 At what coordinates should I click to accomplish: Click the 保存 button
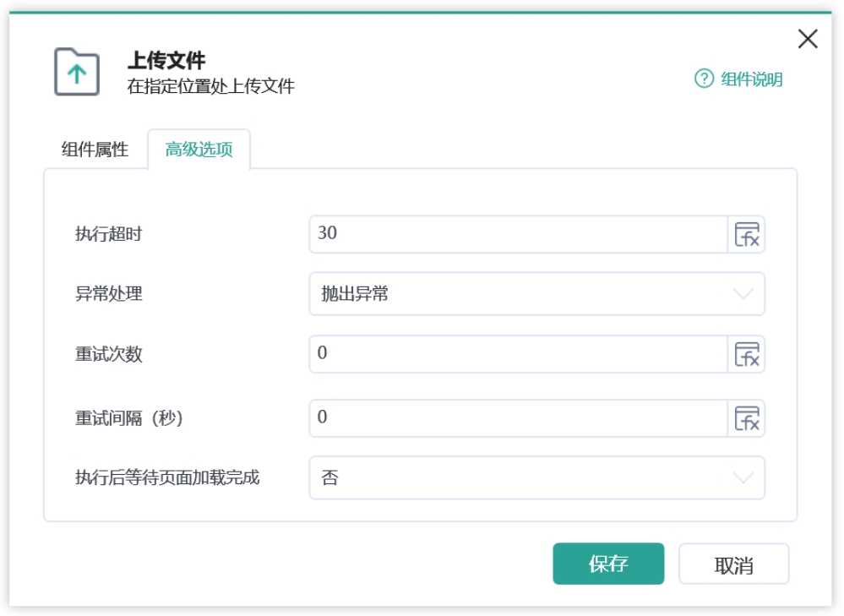pos(608,564)
